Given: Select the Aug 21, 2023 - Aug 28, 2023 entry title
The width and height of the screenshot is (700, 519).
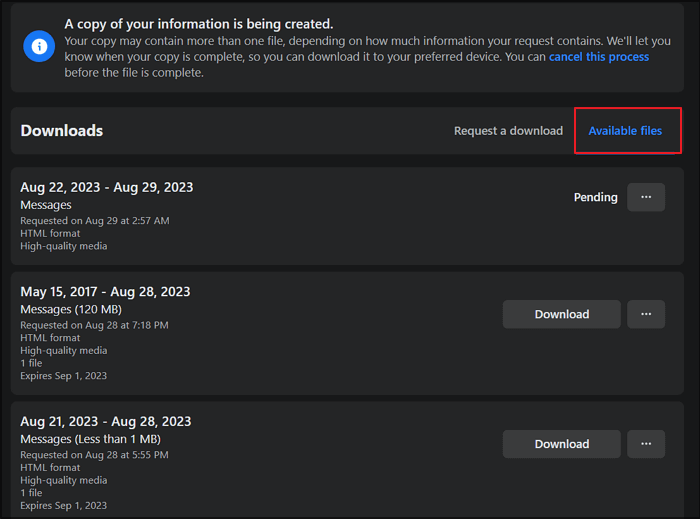Looking at the screenshot, I should pyautogui.click(x=105, y=422).
